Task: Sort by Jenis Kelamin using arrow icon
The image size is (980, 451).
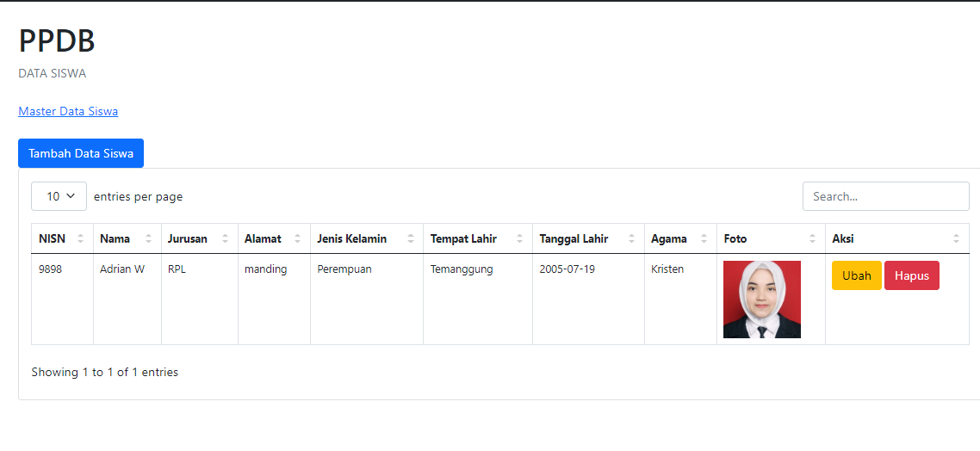Action: tap(411, 239)
